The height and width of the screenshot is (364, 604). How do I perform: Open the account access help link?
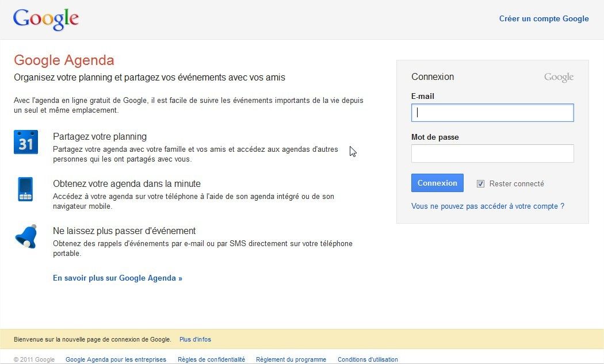coord(488,206)
